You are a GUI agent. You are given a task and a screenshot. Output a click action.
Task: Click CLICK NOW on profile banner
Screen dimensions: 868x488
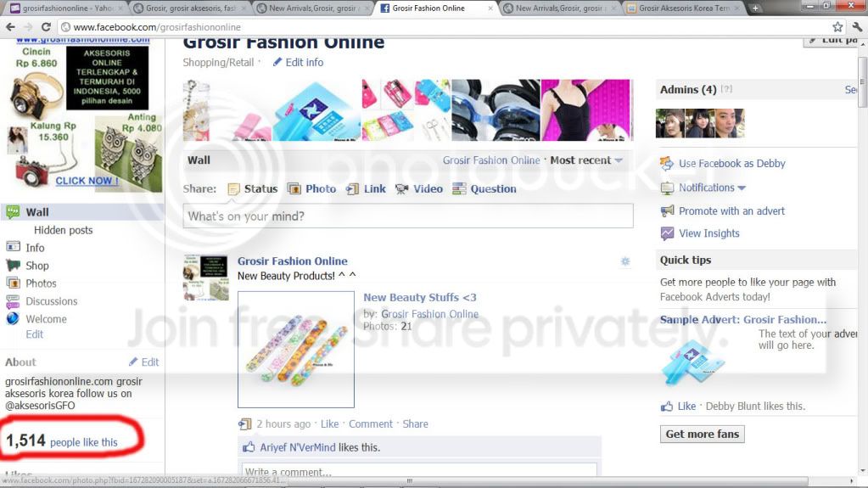point(87,181)
